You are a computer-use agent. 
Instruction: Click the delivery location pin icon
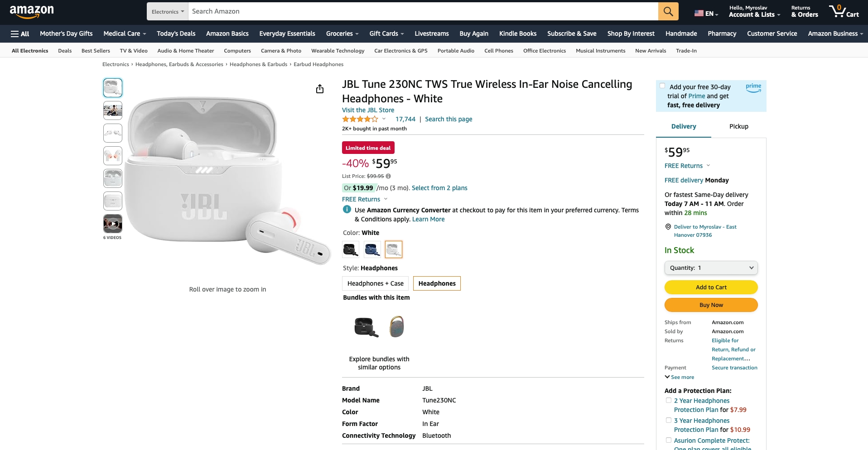668,227
